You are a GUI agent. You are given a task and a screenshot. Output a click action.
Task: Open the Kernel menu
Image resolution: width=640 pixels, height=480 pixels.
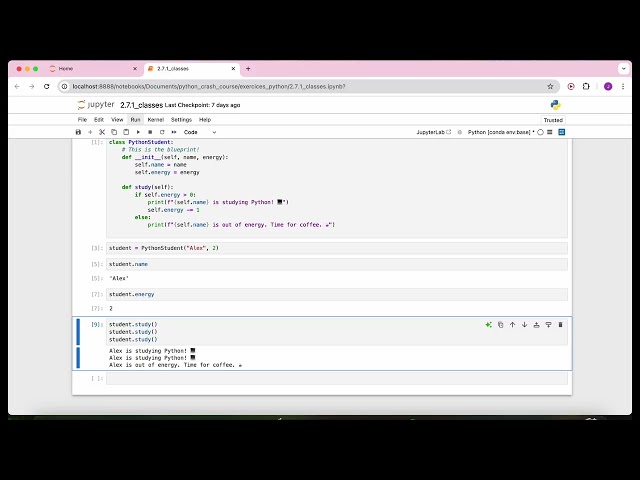coord(156,120)
